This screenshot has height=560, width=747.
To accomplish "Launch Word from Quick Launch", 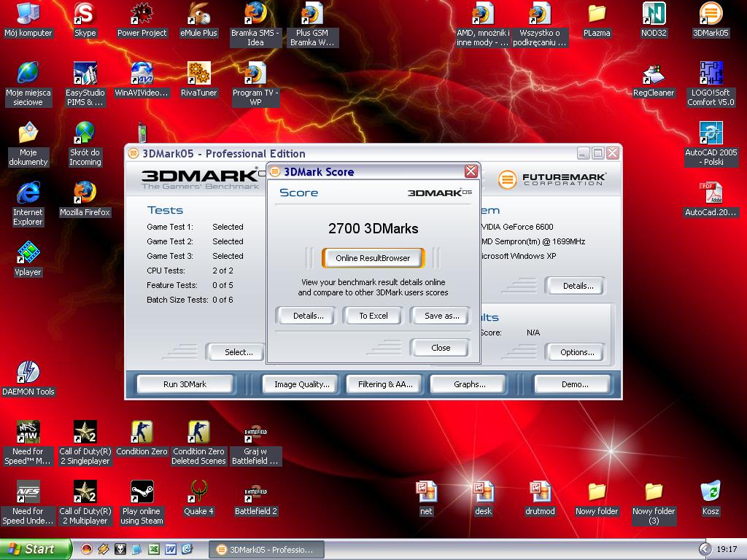I will click(170, 550).
